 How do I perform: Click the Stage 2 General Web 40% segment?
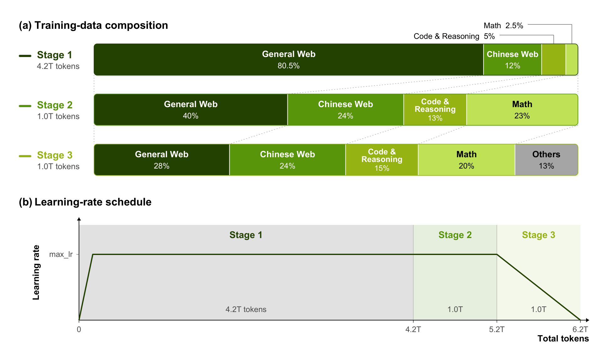coord(191,110)
